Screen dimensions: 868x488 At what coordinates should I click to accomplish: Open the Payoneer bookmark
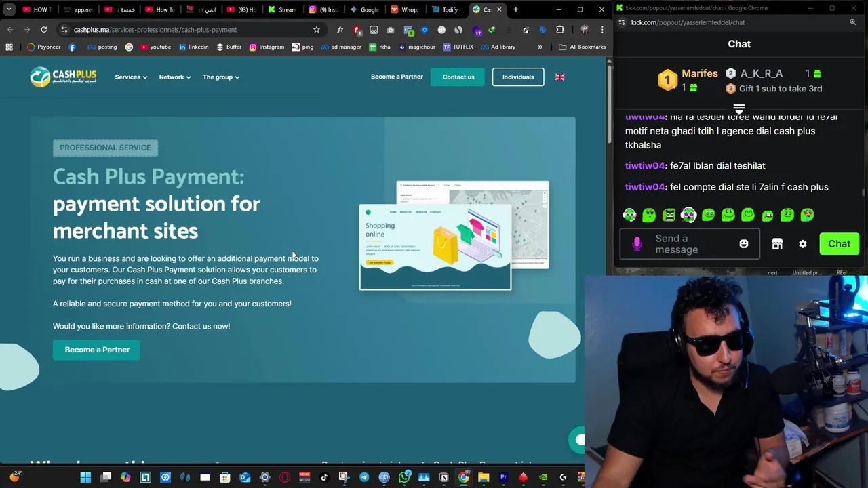(44, 47)
